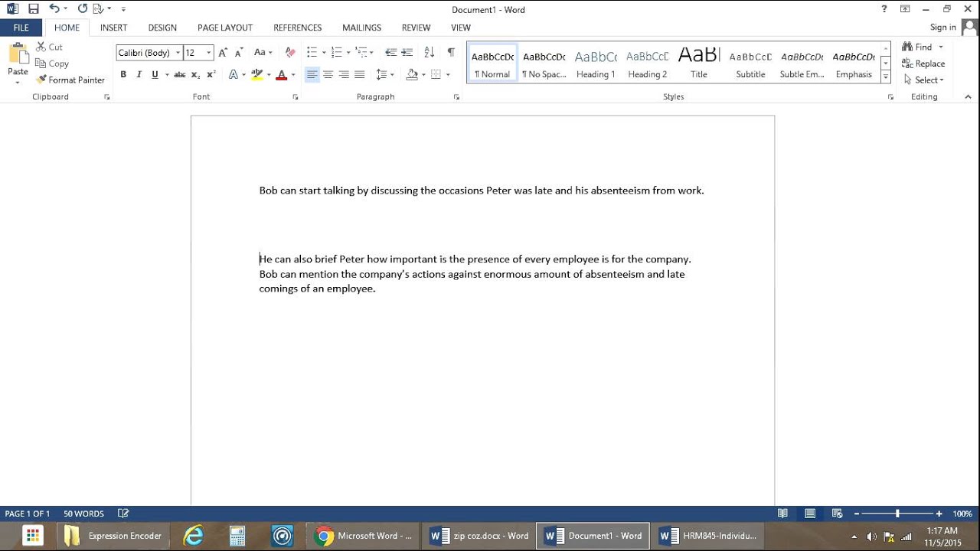
Task: Expand bullet list options
Action: tap(324, 53)
